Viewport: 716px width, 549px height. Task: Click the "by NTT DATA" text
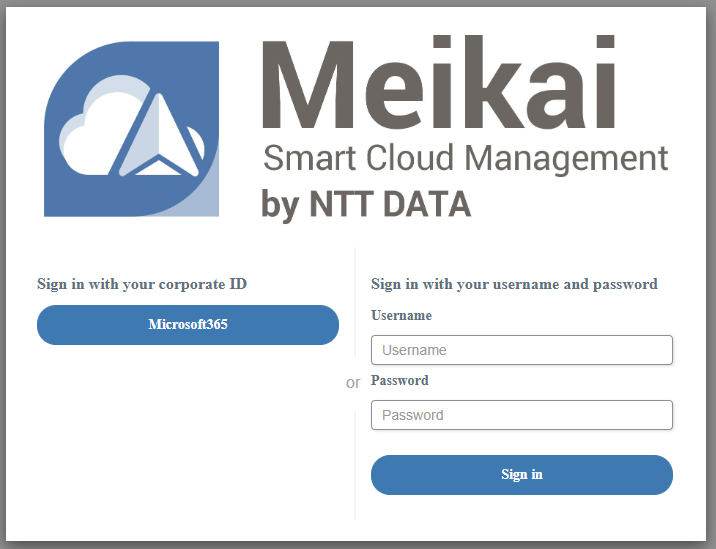point(365,204)
